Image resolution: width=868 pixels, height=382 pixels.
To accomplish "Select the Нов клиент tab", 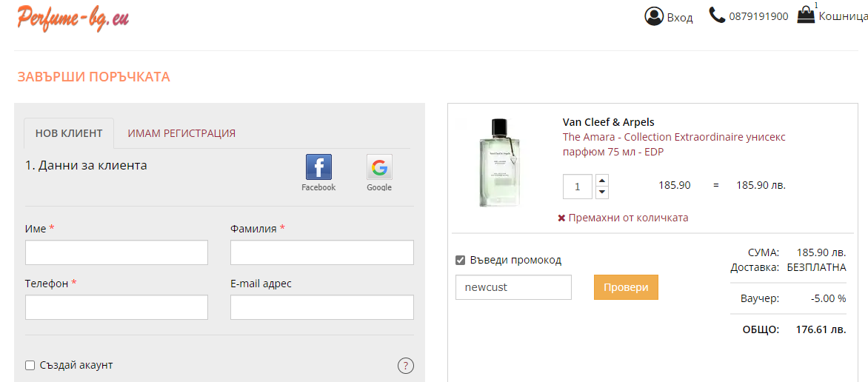I will point(68,133).
